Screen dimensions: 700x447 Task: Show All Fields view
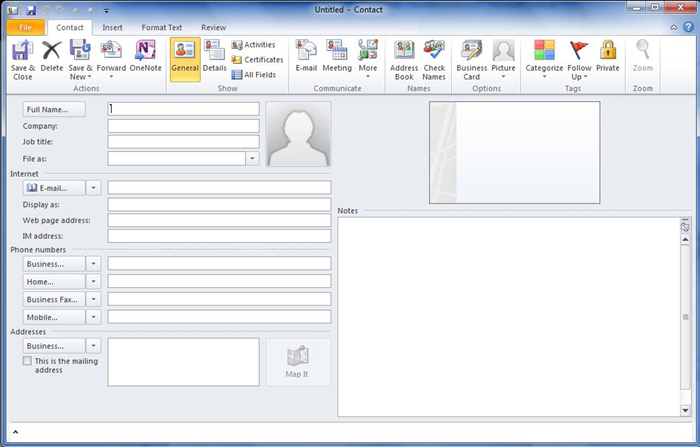(254, 75)
